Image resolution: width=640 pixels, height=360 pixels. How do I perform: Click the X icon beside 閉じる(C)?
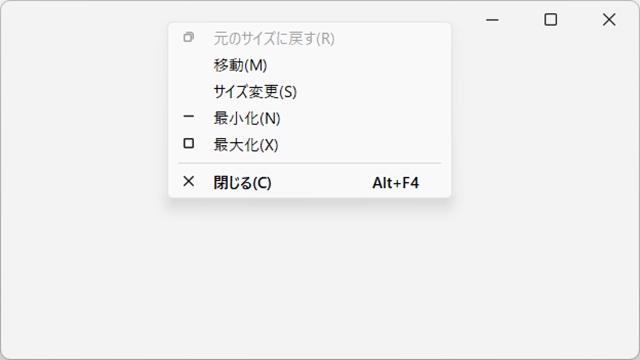(189, 181)
